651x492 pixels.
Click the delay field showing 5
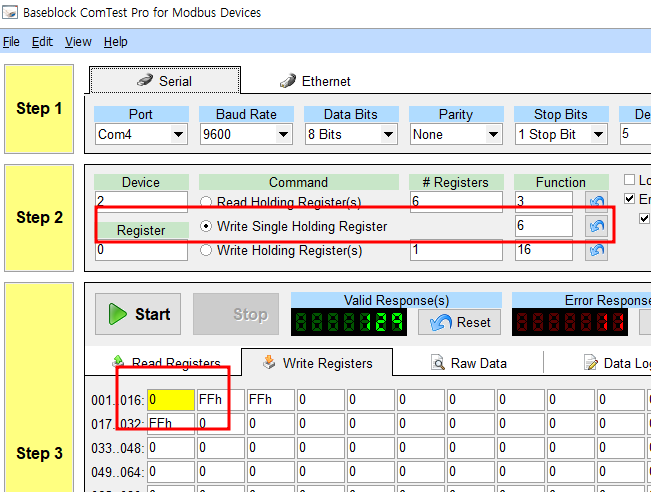pos(635,134)
